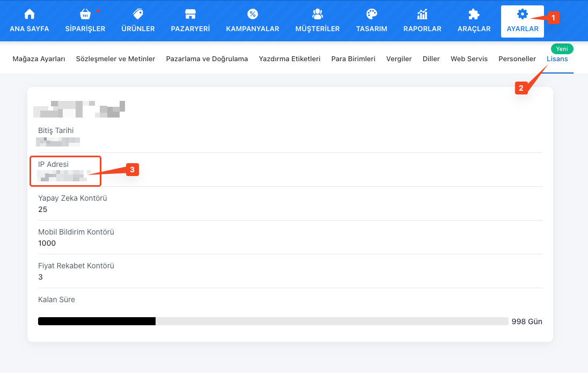Click the Araçlar puzzle piece icon
Viewport: 588px width, 373px height.
pyautogui.click(x=474, y=14)
